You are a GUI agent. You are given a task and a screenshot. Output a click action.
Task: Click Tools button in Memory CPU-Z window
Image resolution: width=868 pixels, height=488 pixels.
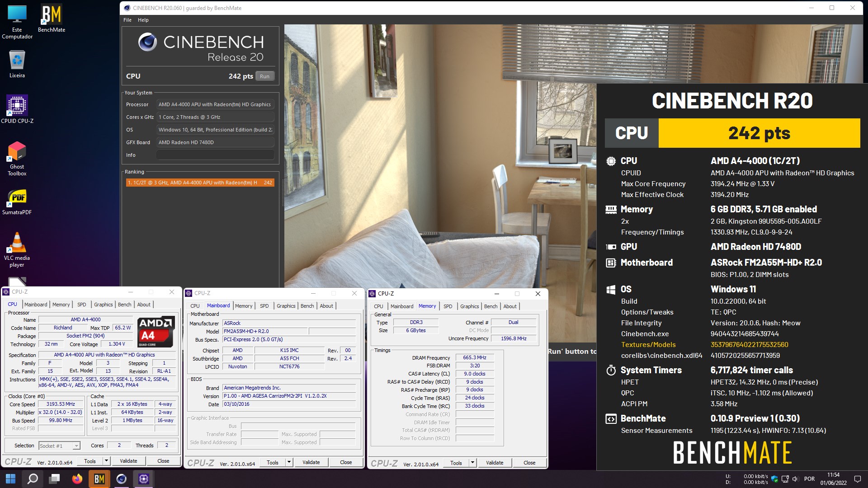456,463
